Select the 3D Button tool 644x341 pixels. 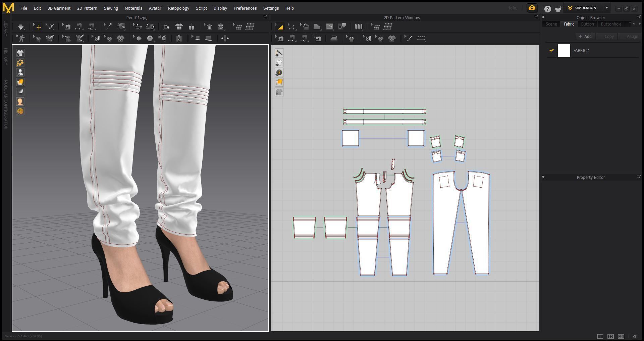150,39
